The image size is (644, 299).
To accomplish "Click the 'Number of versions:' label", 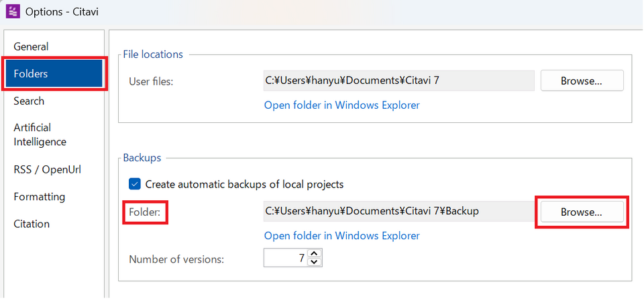I will point(176,259).
